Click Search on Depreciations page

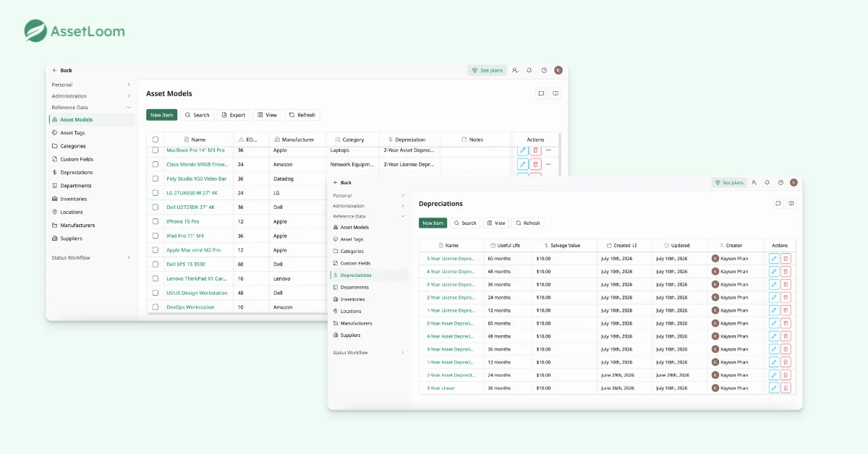click(465, 223)
